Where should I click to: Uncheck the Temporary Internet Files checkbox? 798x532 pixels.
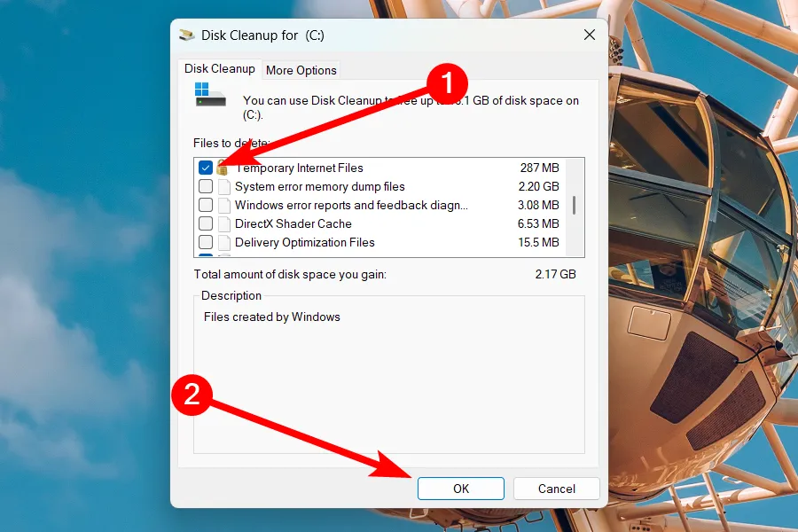(x=206, y=168)
